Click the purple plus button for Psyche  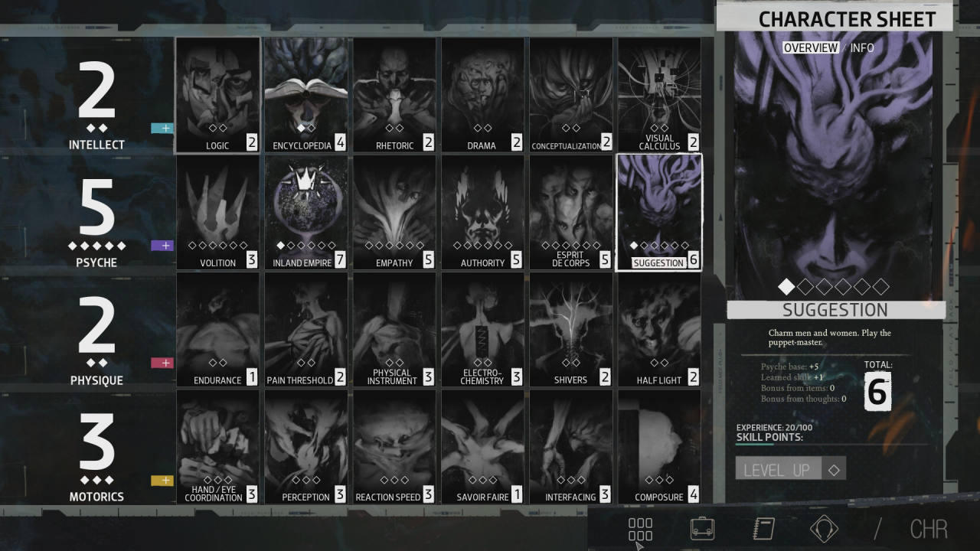point(162,246)
